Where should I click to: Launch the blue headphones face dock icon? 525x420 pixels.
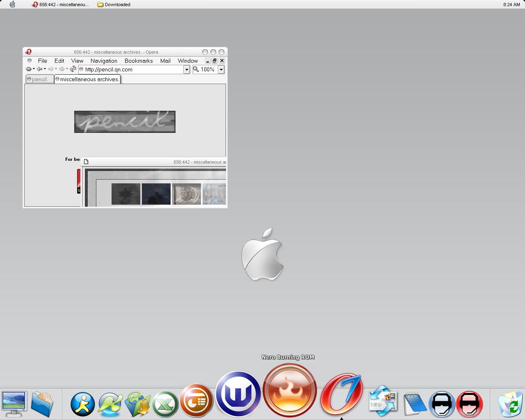[x=442, y=404]
